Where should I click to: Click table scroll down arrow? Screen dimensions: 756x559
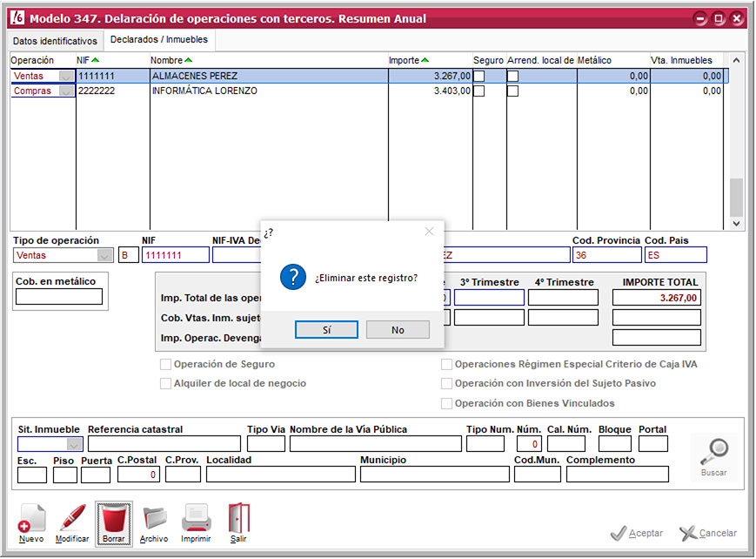(x=736, y=224)
